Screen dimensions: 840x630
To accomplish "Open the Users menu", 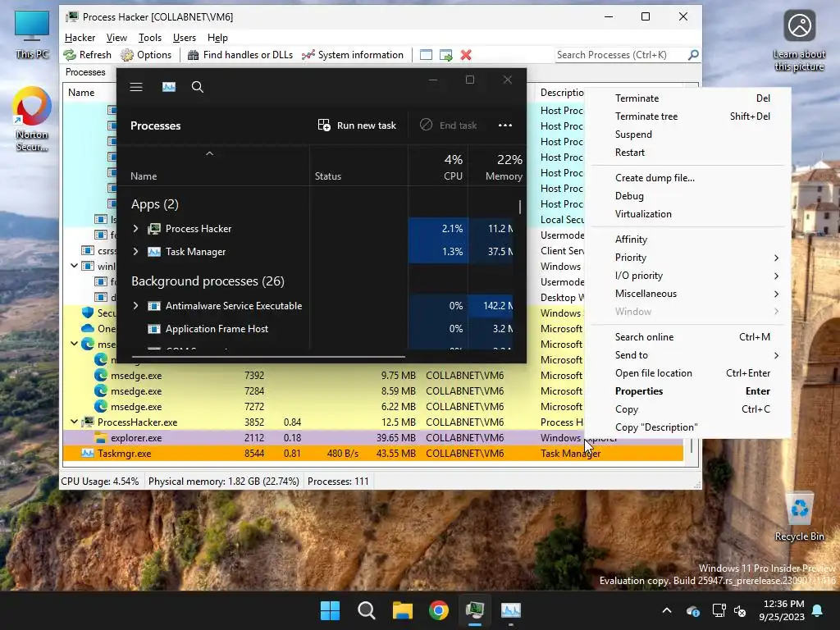I will (185, 38).
